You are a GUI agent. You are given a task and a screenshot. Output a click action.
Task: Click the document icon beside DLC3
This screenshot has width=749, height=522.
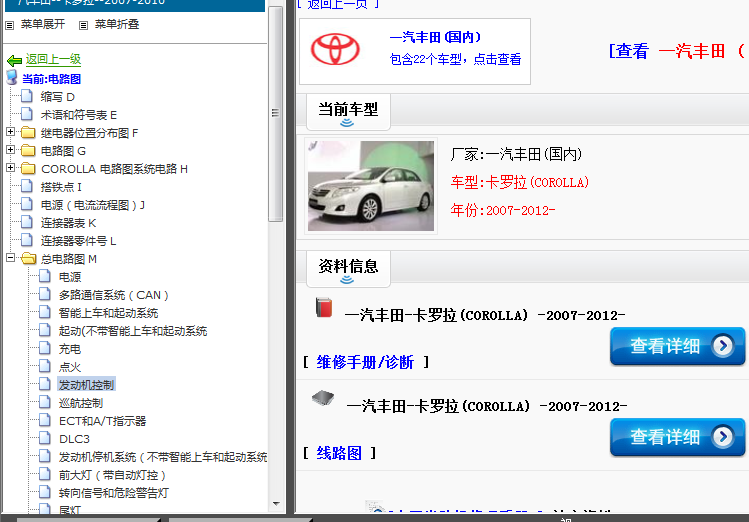44,438
